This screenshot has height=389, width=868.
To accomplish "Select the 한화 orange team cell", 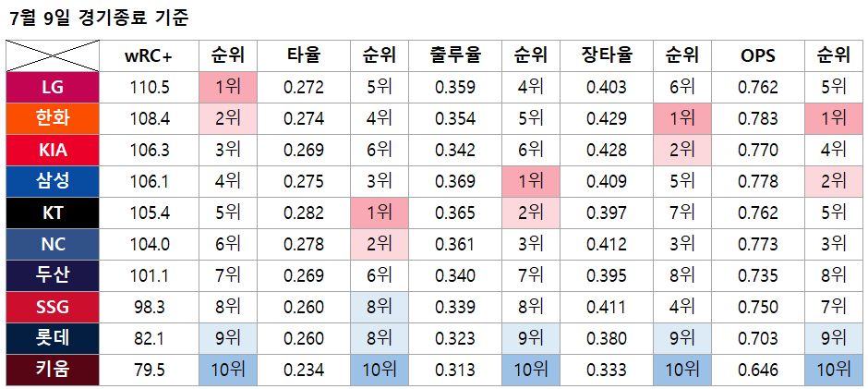I will click(54, 118).
